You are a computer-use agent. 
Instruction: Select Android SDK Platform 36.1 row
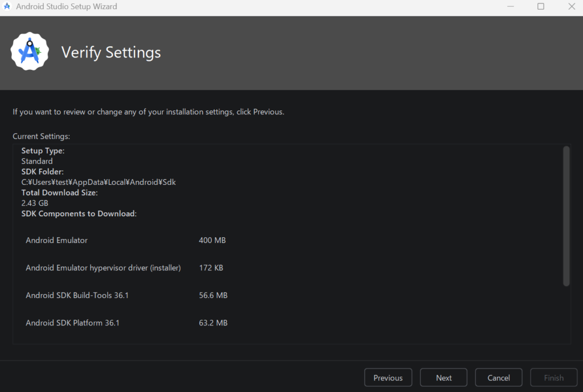pyautogui.click(x=72, y=323)
